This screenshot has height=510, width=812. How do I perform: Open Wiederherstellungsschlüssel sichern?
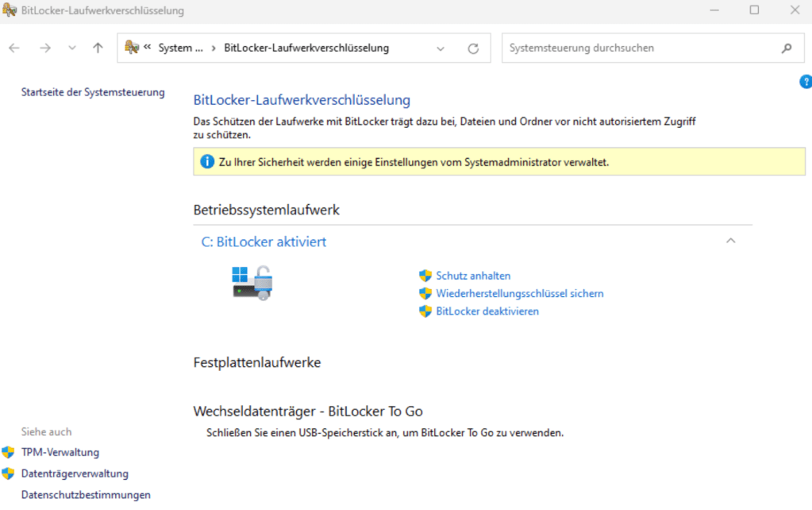(520, 293)
